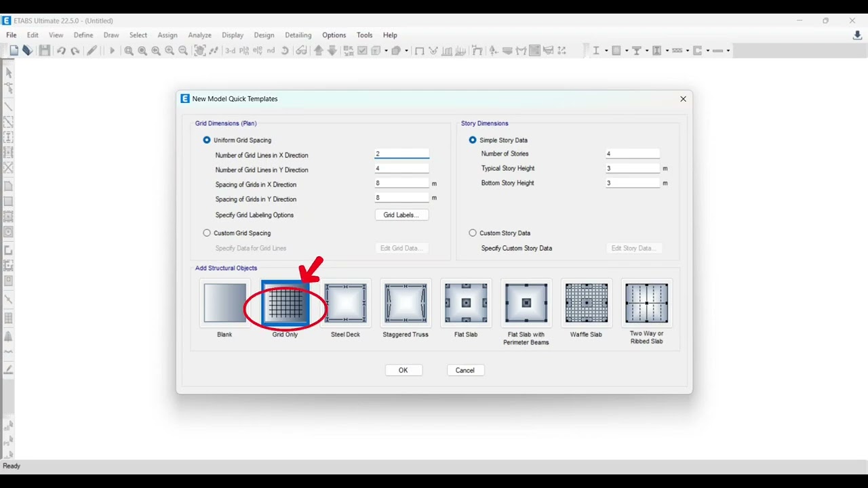Select Two Way or Ribbed Slab template

pyautogui.click(x=647, y=303)
